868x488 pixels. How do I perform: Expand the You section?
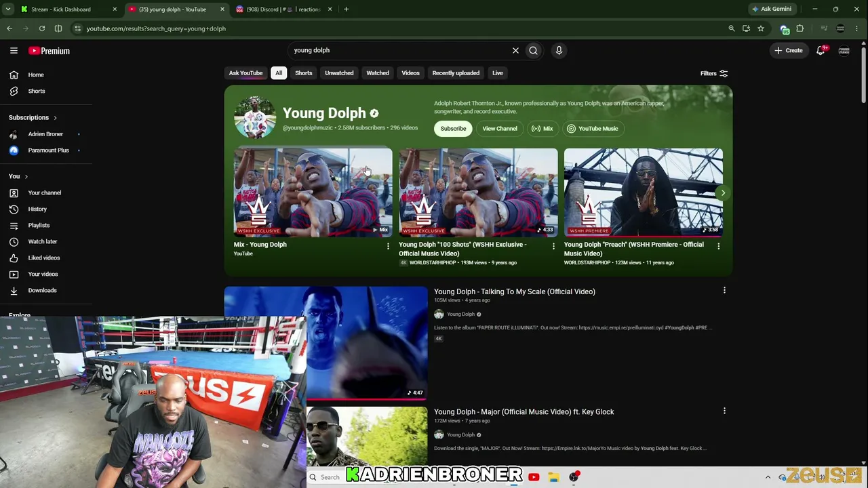(x=18, y=176)
